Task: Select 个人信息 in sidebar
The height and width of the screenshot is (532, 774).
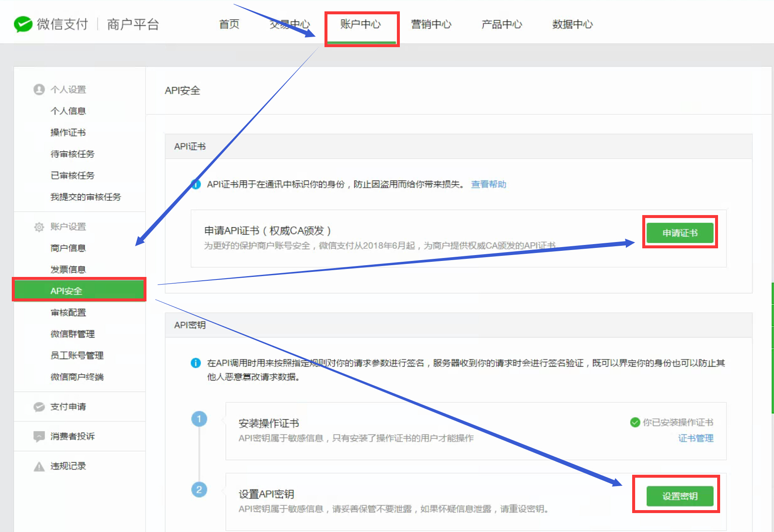Action: [x=68, y=111]
